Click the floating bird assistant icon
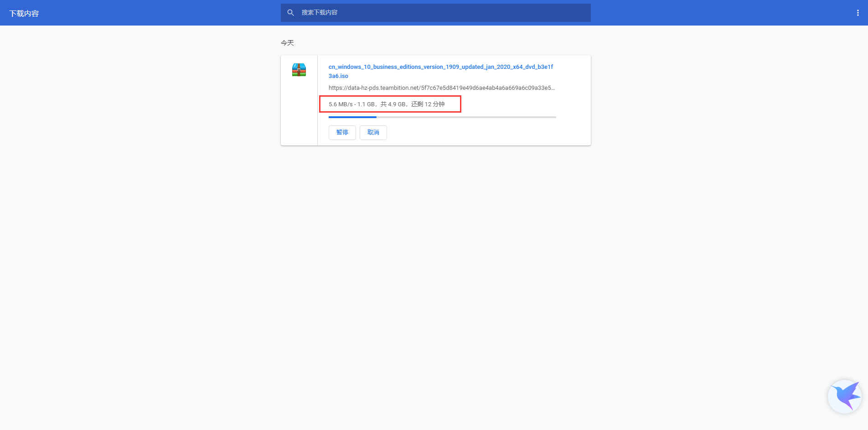868x430 pixels. coord(845,396)
